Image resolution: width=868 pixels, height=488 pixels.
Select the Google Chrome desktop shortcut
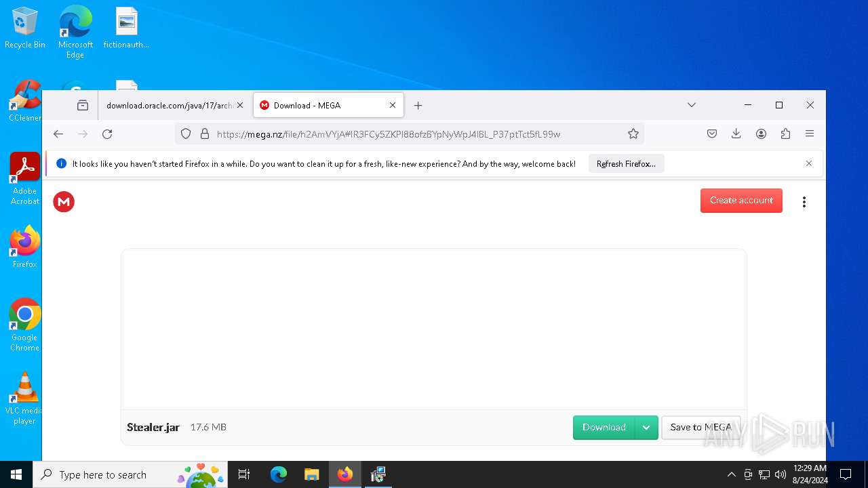click(24, 325)
